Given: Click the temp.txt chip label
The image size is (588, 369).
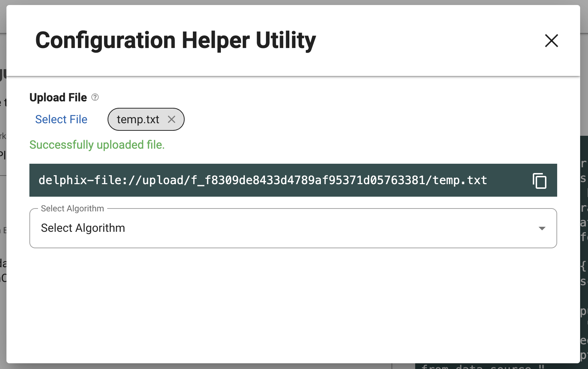Looking at the screenshot, I should [138, 119].
